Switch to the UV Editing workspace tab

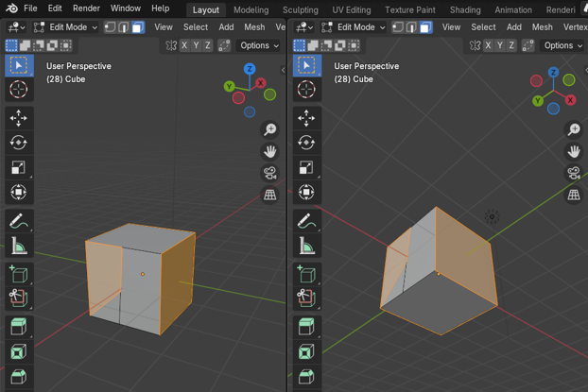click(351, 9)
